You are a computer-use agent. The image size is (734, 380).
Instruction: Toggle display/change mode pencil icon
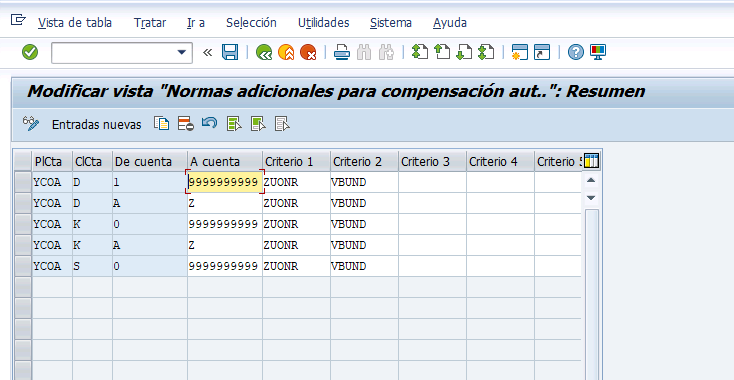pyautogui.click(x=31, y=124)
